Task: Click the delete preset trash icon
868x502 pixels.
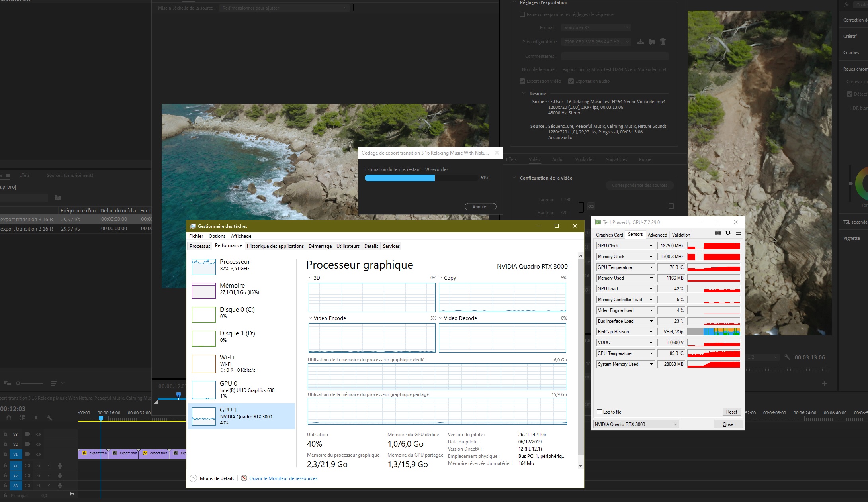Action: point(663,42)
